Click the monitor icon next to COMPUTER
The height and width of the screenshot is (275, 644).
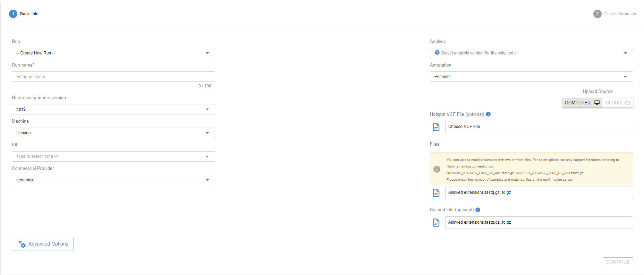[x=597, y=103]
